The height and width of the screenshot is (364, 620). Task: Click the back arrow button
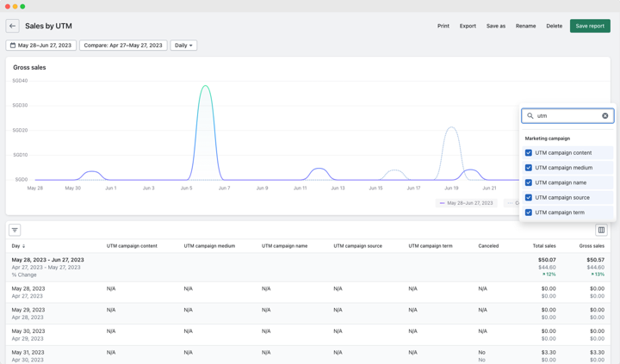[x=12, y=26]
